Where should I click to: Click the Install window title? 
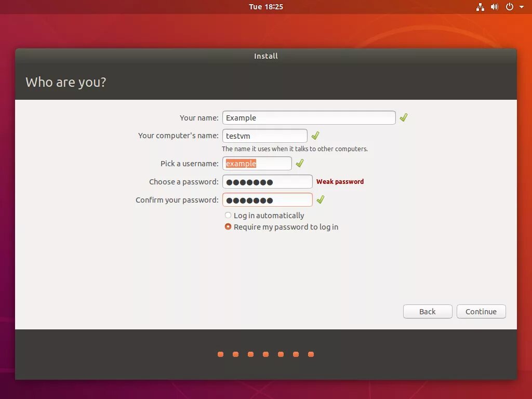(266, 56)
